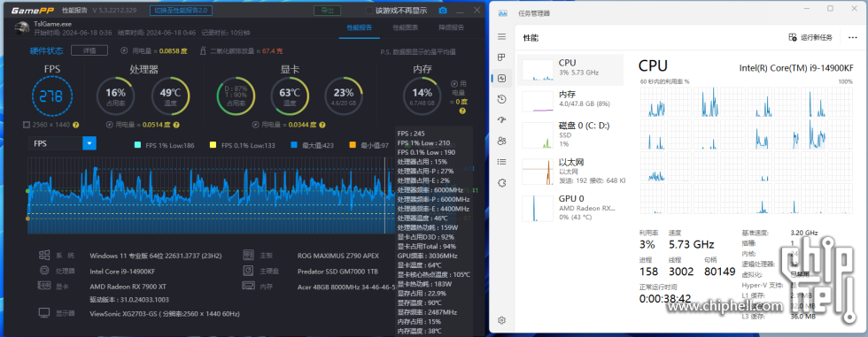Switch to 性能图表 tab
Image resolution: width=868 pixels, height=337 pixels.
(x=406, y=27)
